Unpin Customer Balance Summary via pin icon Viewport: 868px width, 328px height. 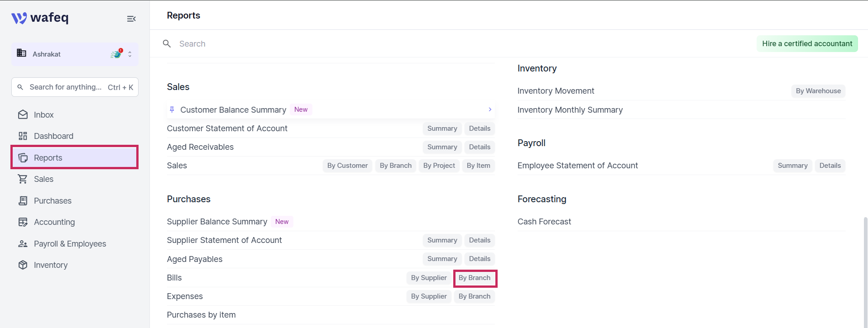click(172, 109)
